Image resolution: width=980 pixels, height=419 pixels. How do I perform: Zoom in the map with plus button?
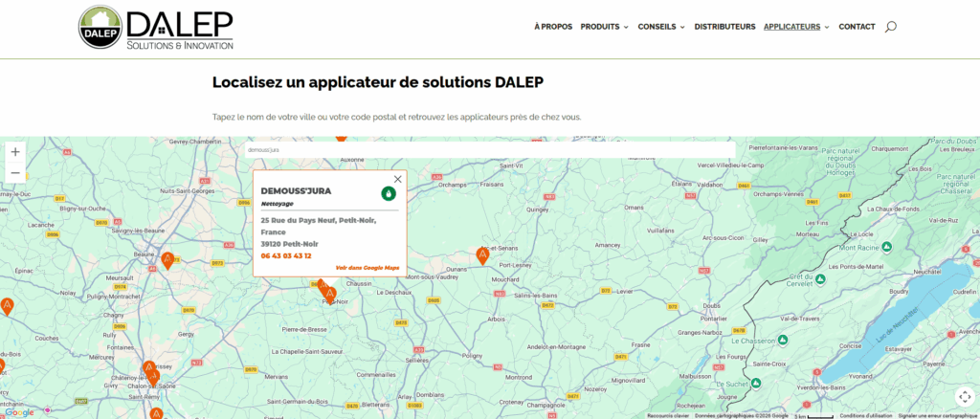point(15,151)
